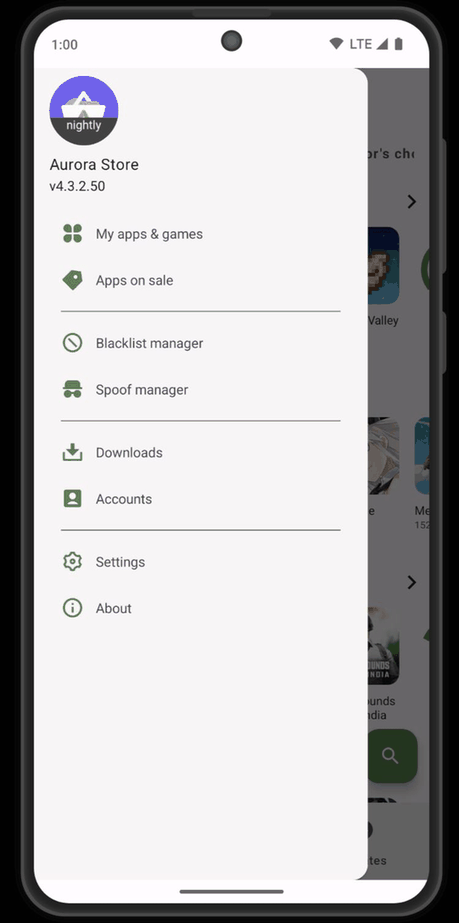
Task: Tap the Accounts person icon
Action: [72, 499]
